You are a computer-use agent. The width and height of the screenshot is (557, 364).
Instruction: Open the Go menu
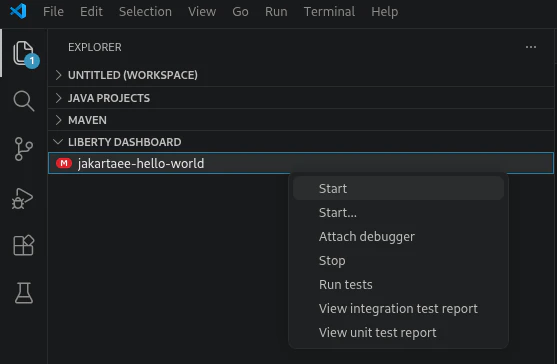click(240, 12)
